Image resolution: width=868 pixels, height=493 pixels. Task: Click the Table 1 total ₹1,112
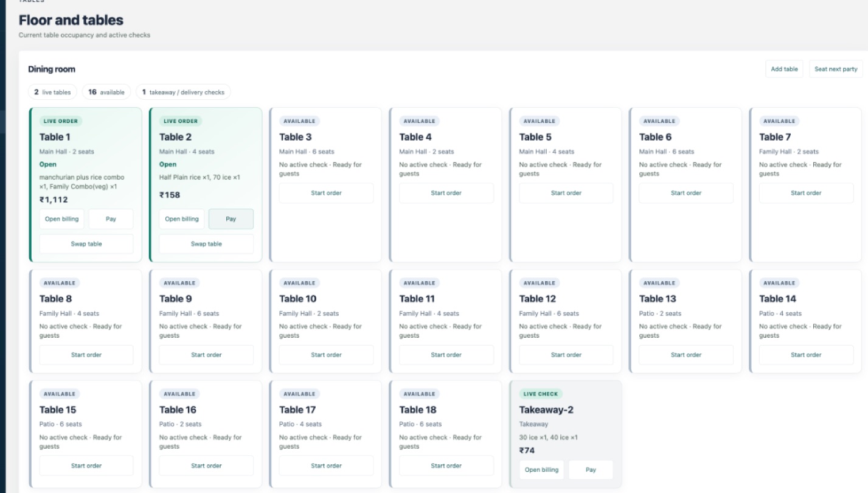point(54,200)
